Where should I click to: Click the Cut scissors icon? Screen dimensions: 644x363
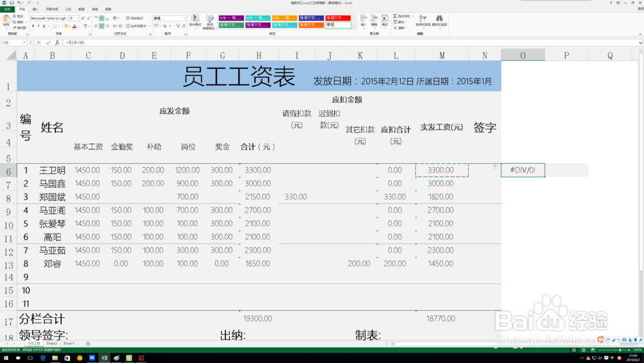(x=14, y=16)
